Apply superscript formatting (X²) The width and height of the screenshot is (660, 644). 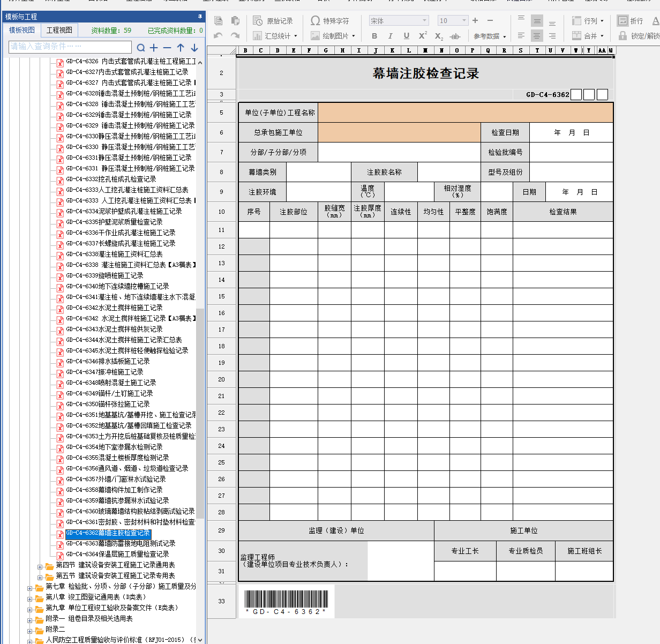click(x=423, y=36)
